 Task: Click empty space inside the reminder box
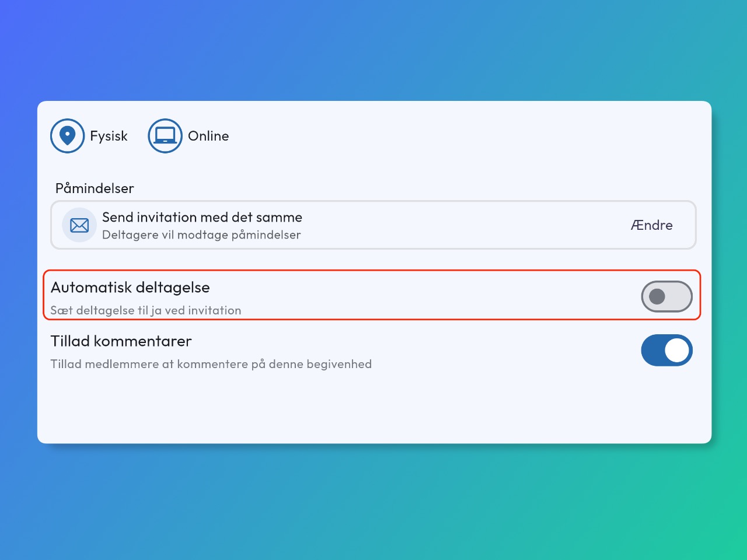(x=467, y=225)
